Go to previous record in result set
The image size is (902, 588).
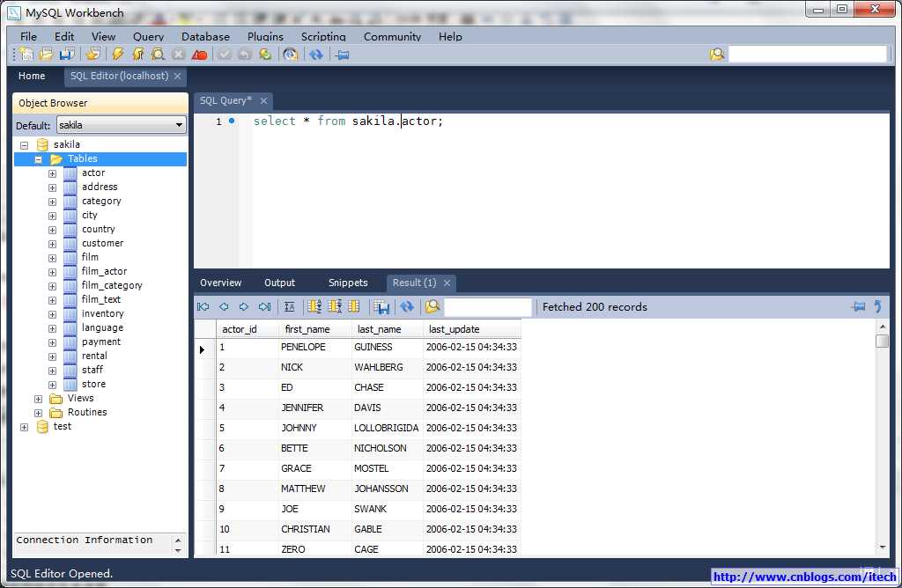pos(224,307)
